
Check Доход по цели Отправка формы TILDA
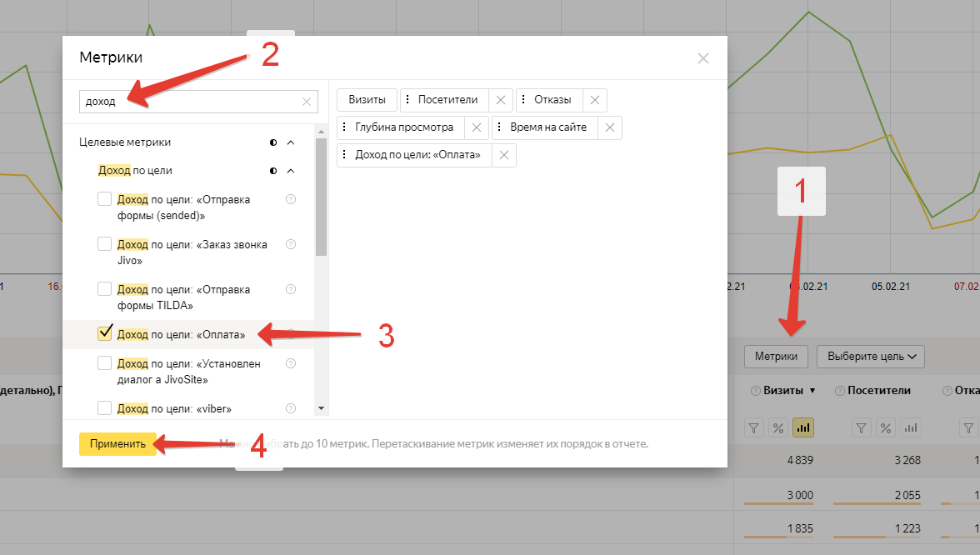pyautogui.click(x=104, y=288)
